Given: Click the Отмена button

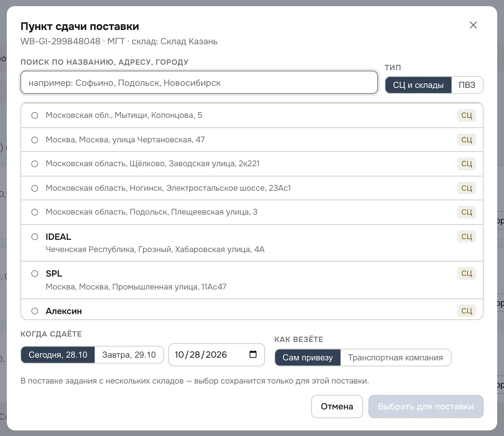Looking at the screenshot, I should pyautogui.click(x=337, y=406).
